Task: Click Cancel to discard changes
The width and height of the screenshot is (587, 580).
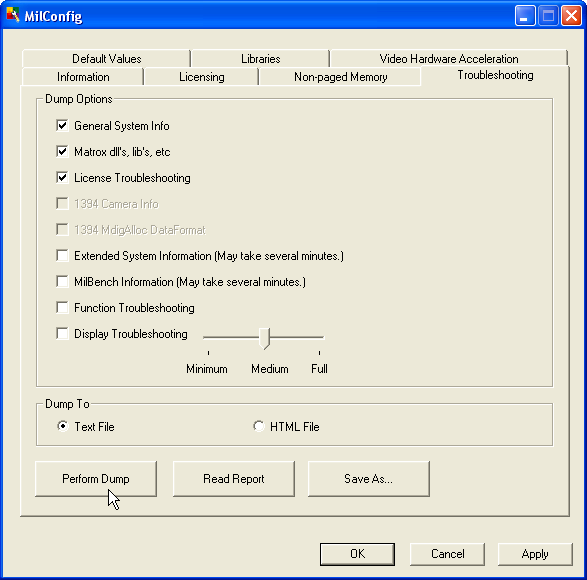Action: coord(447,554)
